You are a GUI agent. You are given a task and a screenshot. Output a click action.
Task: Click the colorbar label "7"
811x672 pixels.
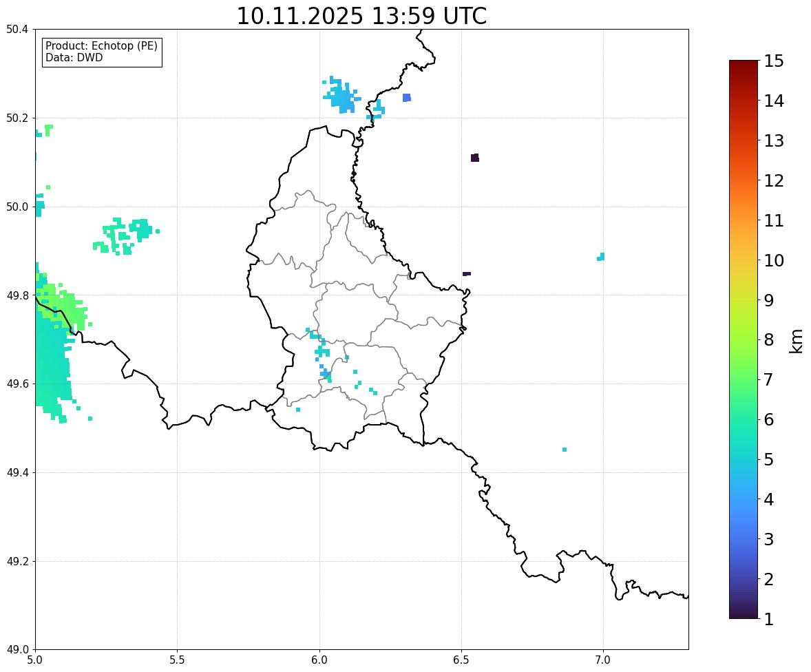pyautogui.click(x=769, y=379)
